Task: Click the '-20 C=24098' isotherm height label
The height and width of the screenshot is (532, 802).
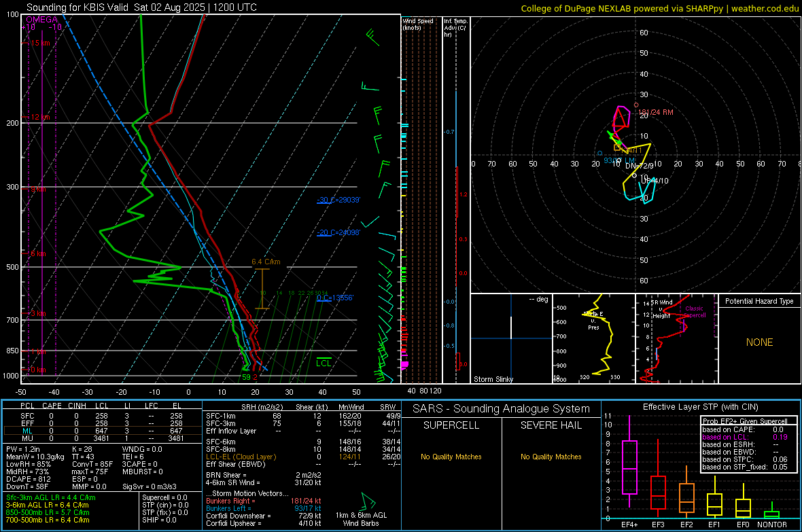Action: click(x=338, y=232)
